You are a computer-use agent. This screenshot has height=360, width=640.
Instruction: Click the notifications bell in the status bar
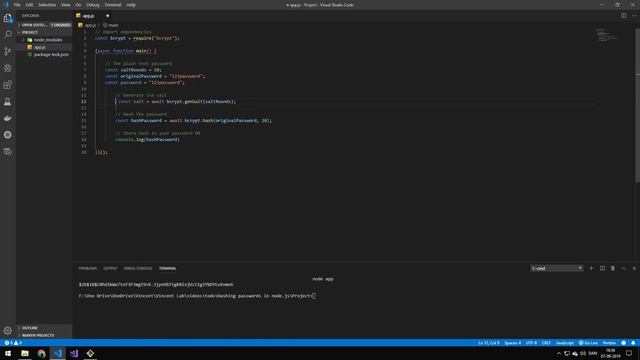(633, 343)
